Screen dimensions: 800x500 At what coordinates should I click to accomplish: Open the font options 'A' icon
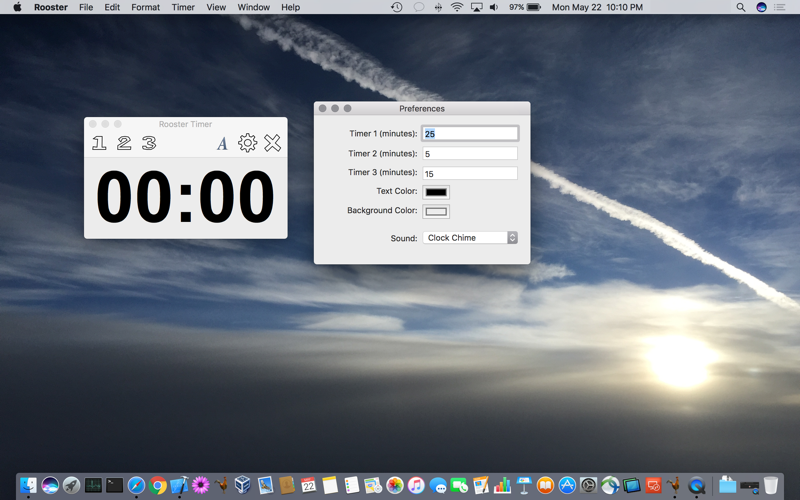click(222, 144)
